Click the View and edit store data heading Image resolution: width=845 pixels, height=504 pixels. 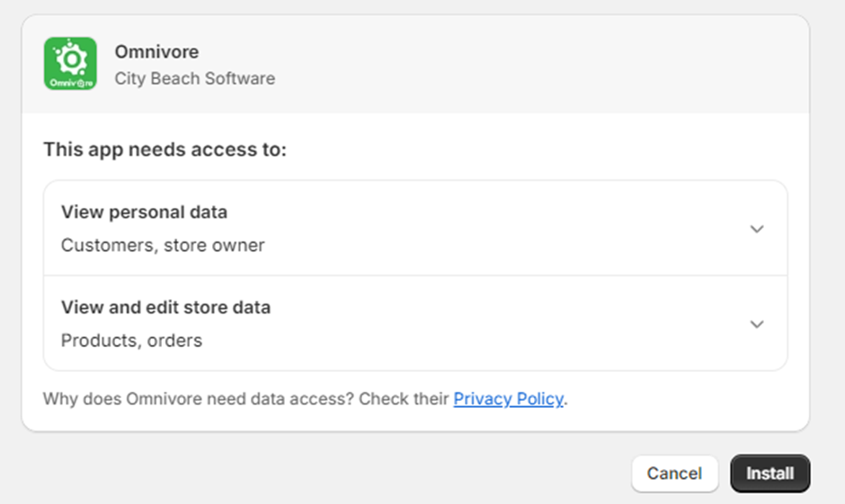pos(165,307)
